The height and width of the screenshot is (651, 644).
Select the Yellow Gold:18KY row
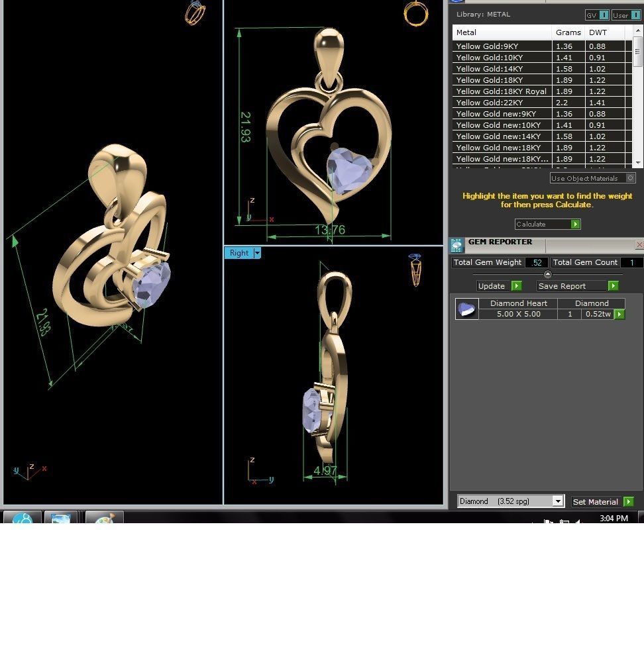click(x=542, y=79)
